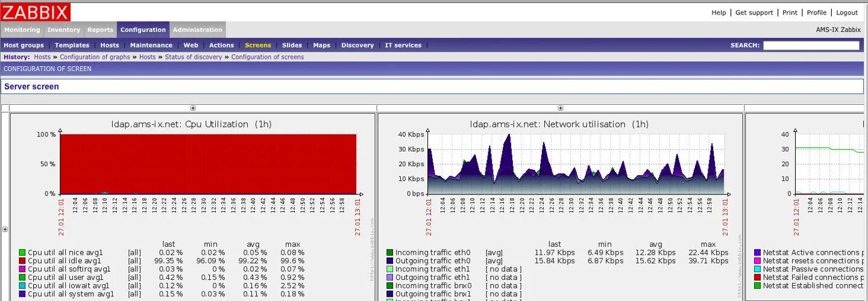The image size is (868, 301).
Task: Open Maps submenu item
Action: [x=322, y=45]
